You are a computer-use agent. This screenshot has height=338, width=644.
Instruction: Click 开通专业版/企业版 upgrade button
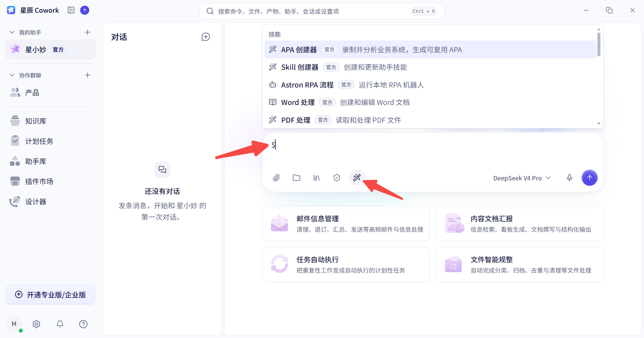coord(50,295)
